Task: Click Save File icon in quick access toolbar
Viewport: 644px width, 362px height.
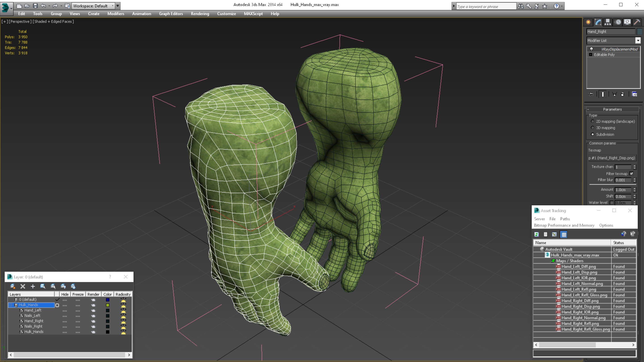Action: tap(35, 6)
